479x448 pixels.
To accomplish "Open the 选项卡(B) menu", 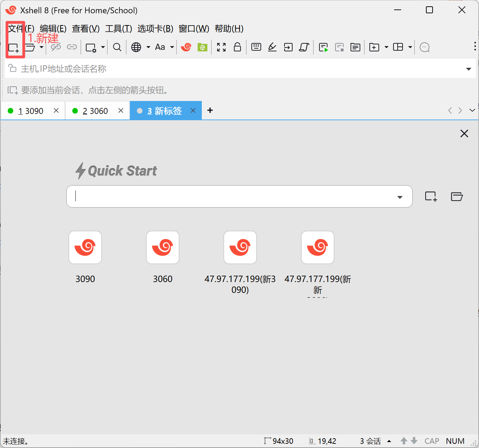I will (155, 29).
